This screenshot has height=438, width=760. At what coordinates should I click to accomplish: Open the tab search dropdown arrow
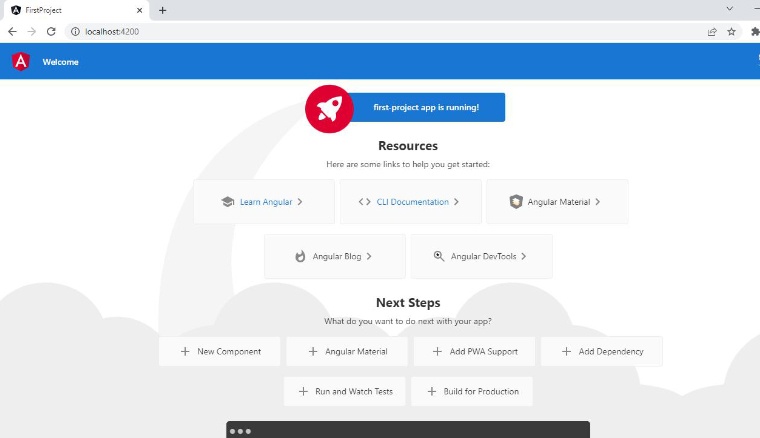pyautogui.click(x=729, y=9)
